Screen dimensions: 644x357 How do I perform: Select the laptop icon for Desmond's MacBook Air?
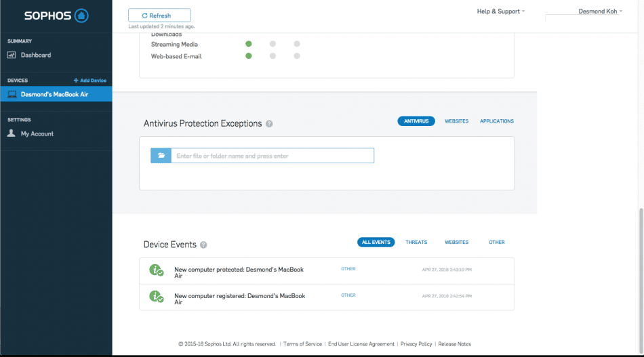12,94
